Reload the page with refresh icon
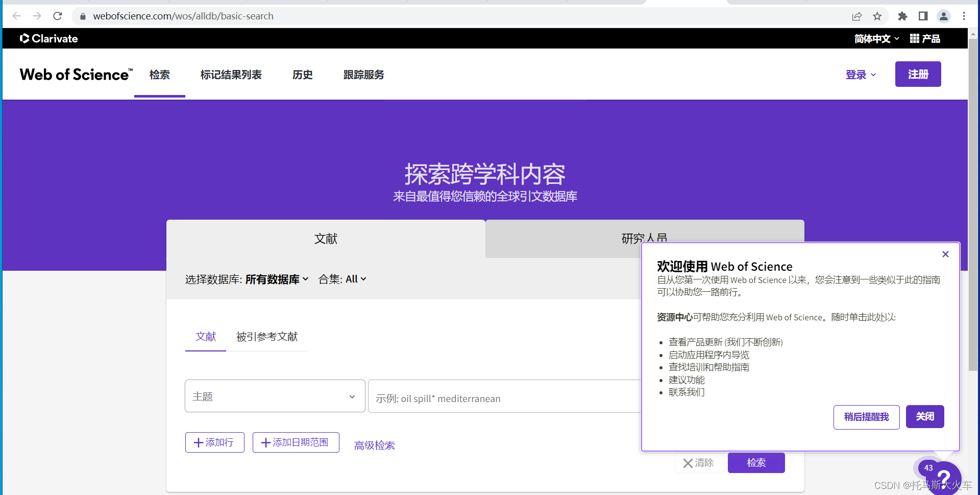The width and height of the screenshot is (980, 495). pyautogui.click(x=58, y=16)
